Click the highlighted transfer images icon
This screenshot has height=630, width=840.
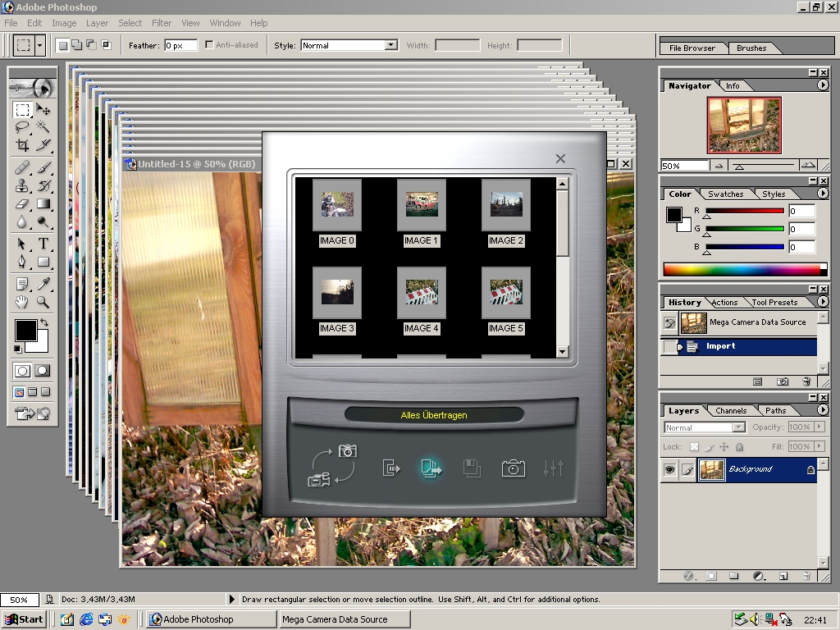tap(431, 468)
